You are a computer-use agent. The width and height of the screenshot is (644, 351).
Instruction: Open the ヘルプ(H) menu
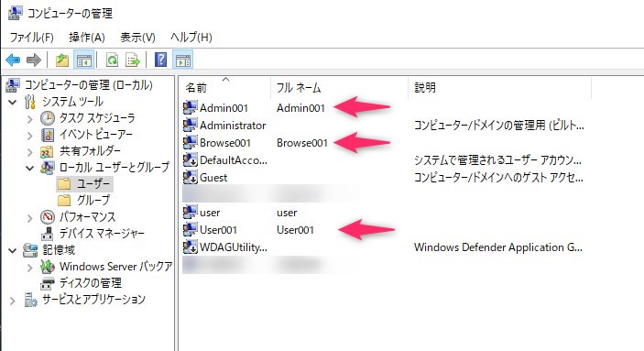pos(191,38)
